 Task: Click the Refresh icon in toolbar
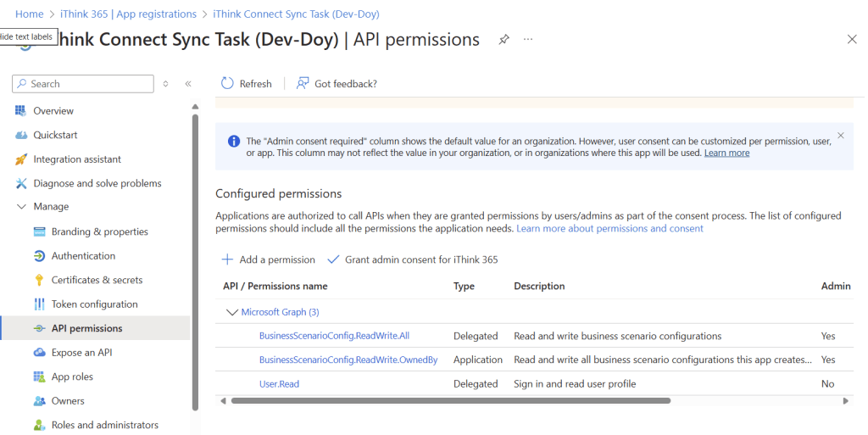[227, 83]
